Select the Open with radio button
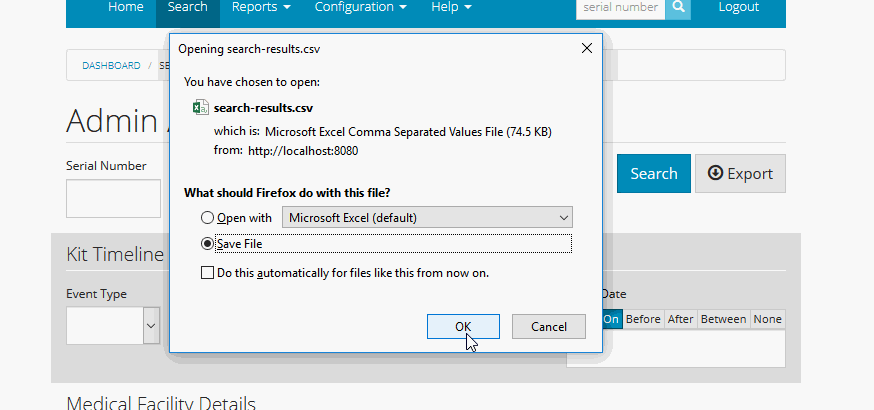This screenshot has height=410, width=874. point(207,218)
